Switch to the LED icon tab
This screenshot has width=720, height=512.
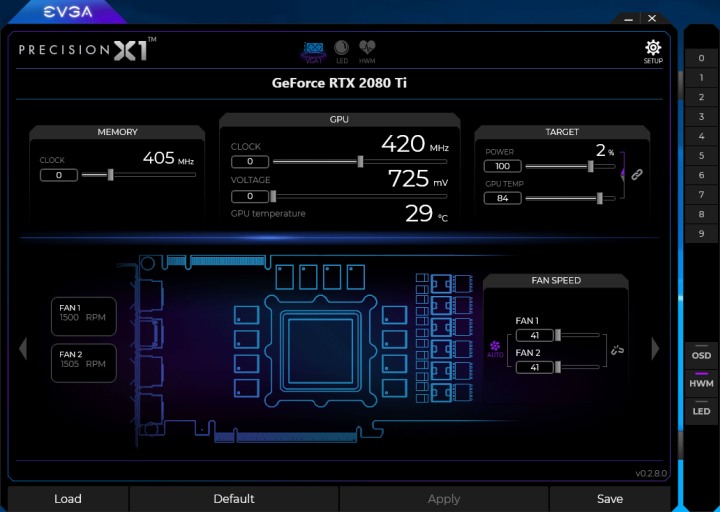pyautogui.click(x=342, y=52)
